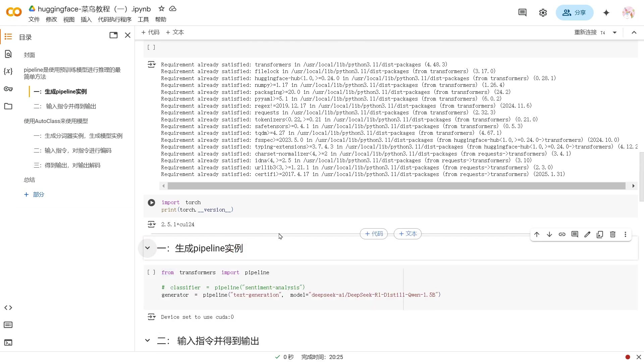Select the table of contents sidebar icon
The image size is (644, 362).
(x=8, y=37)
